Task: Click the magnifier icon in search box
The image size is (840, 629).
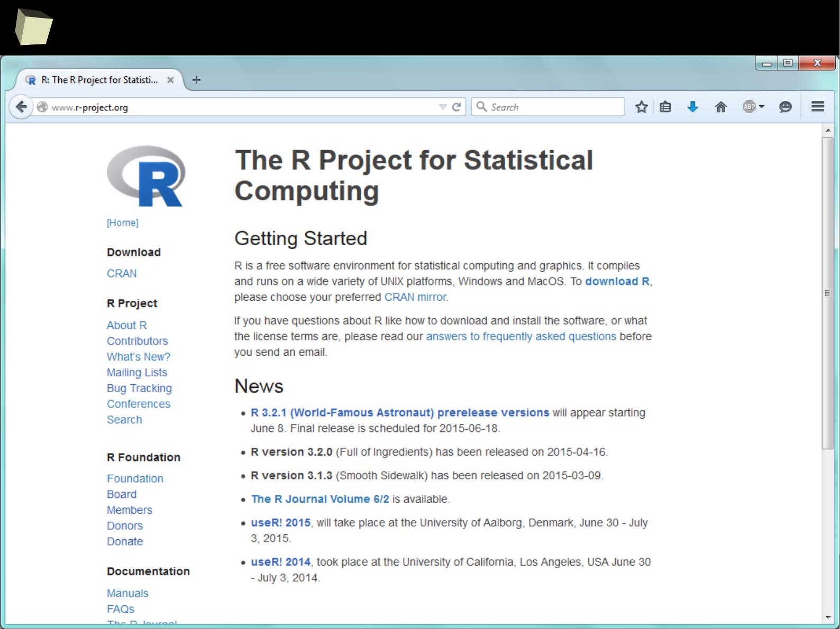Action: 481,107
